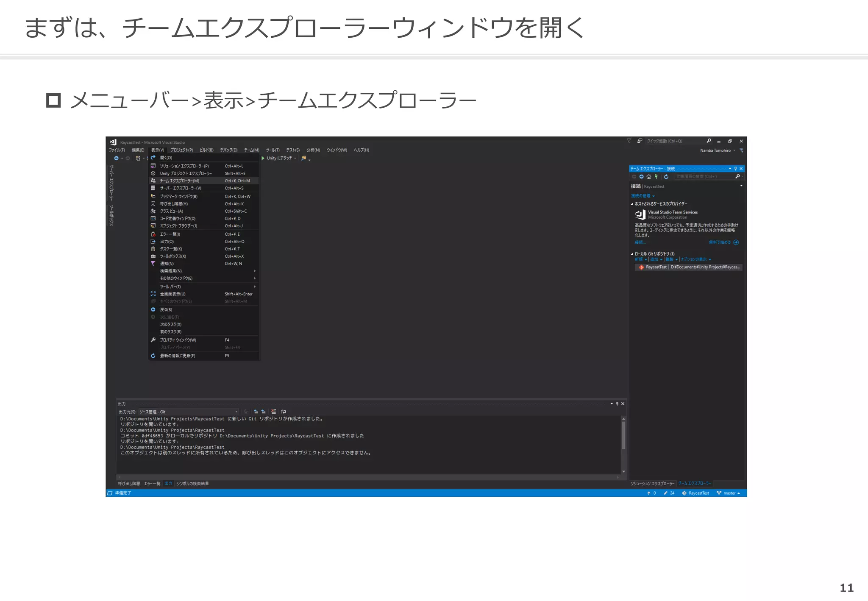Viewport: 868px width, 601px height.
Task: Click work item search magnifier icon
Action: point(737,177)
